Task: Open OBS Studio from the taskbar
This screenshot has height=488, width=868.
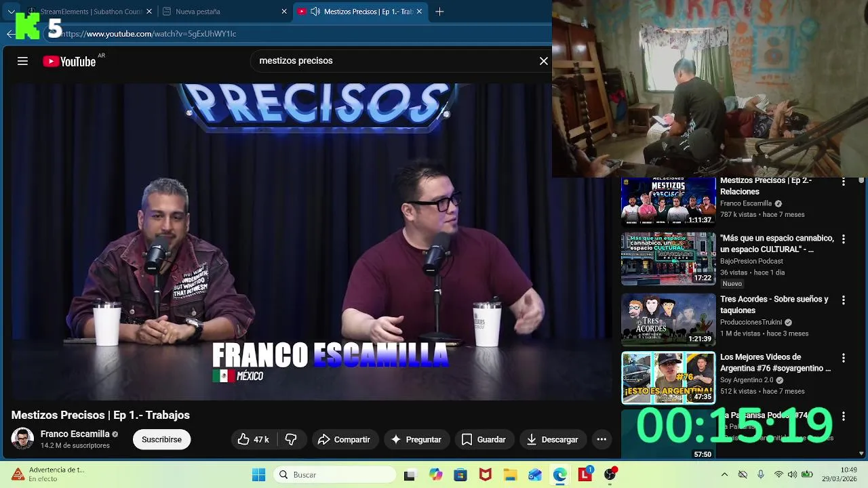Action: coord(610,474)
